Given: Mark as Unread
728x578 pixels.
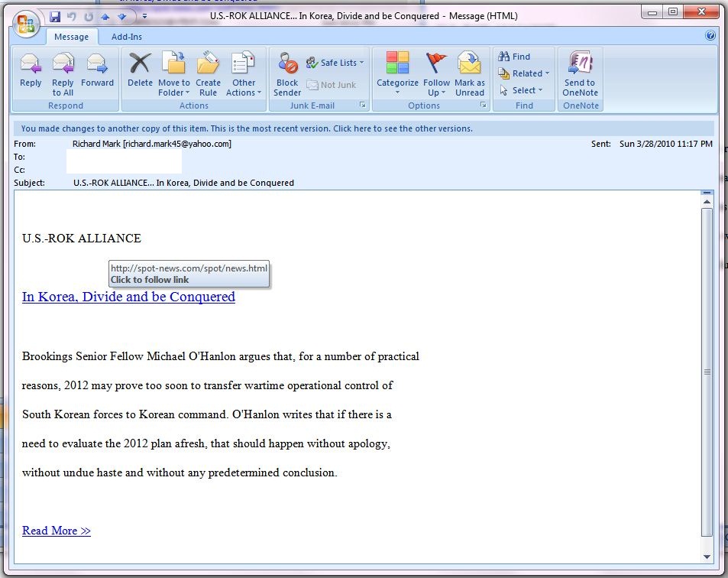Looking at the screenshot, I should click(x=469, y=74).
